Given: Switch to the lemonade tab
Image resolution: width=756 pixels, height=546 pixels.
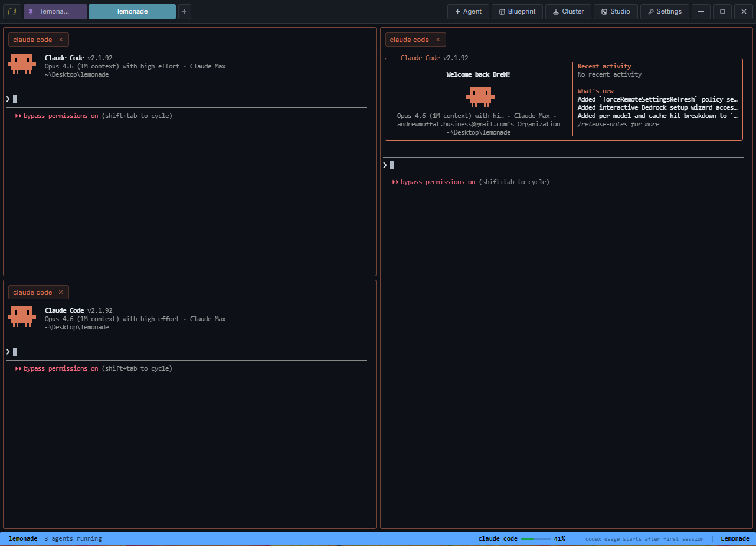Looking at the screenshot, I should pyautogui.click(x=132, y=11).
